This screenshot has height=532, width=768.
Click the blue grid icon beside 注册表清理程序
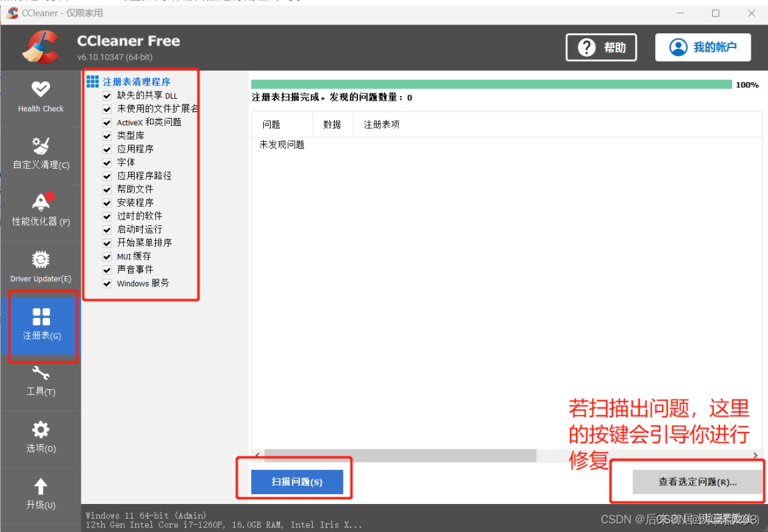pyautogui.click(x=93, y=81)
